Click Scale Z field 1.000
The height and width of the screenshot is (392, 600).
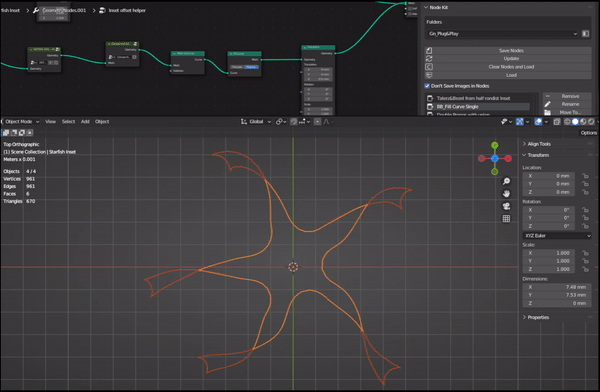(x=549, y=269)
